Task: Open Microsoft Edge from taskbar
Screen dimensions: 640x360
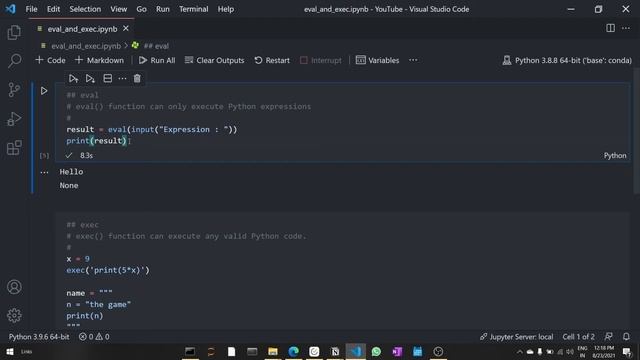Action: click(x=293, y=351)
